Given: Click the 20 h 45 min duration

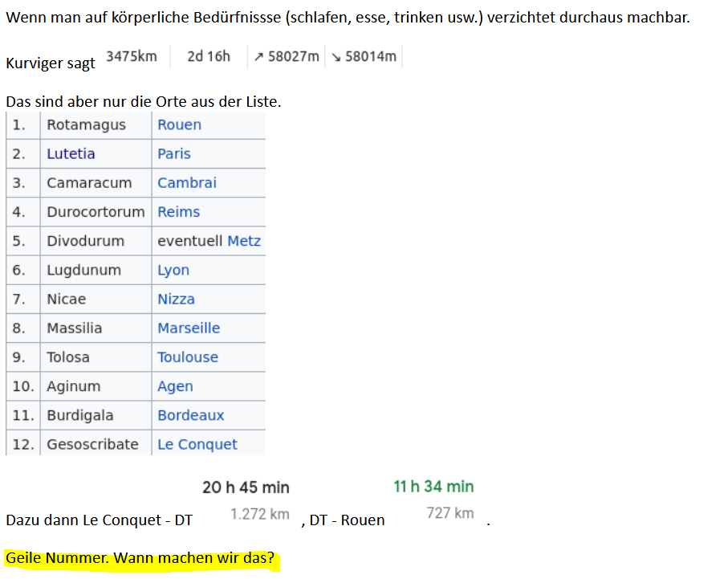Looking at the screenshot, I should [x=246, y=487].
